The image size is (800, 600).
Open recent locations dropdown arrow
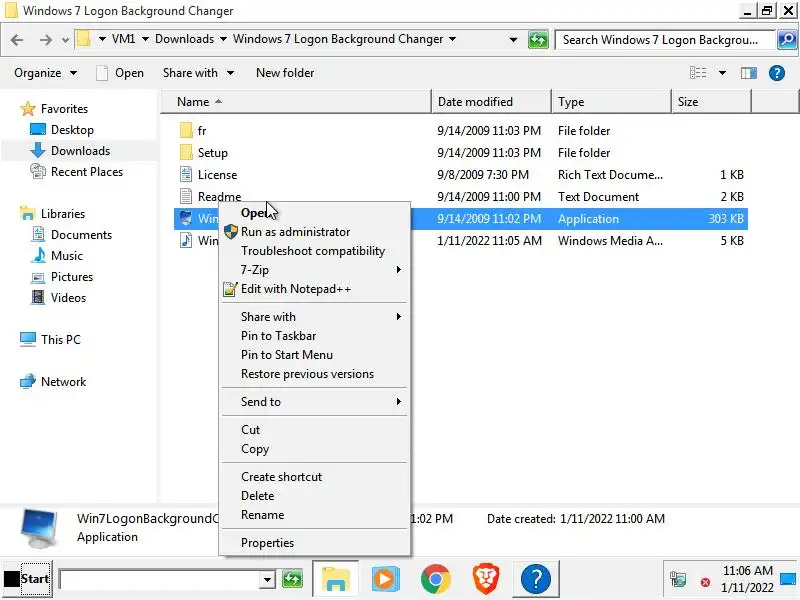pyautogui.click(x=65, y=40)
